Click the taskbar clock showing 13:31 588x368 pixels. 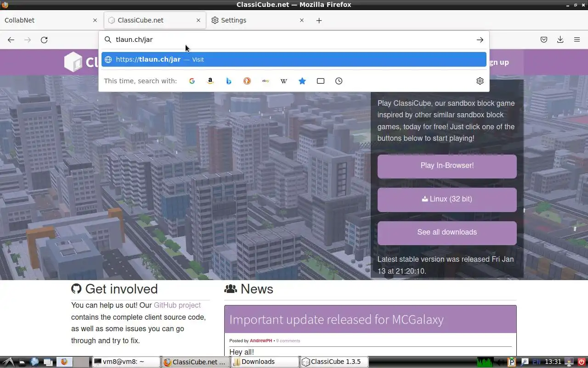[553, 362]
